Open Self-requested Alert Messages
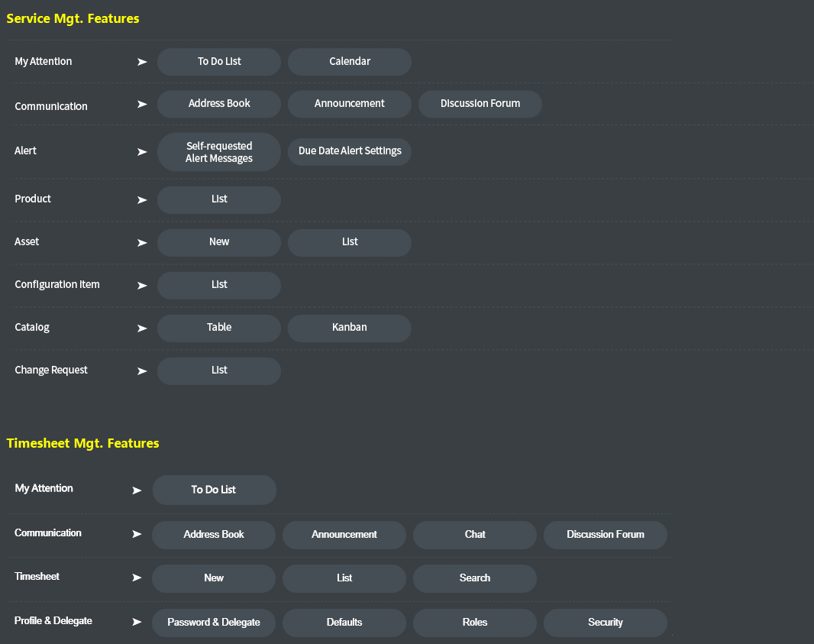 pyautogui.click(x=219, y=152)
